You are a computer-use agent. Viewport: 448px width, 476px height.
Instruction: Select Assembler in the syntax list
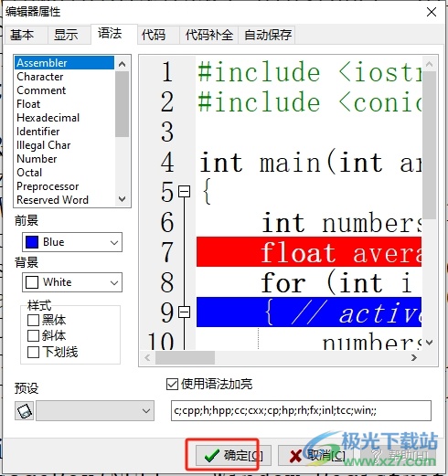click(x=64, y=63)
